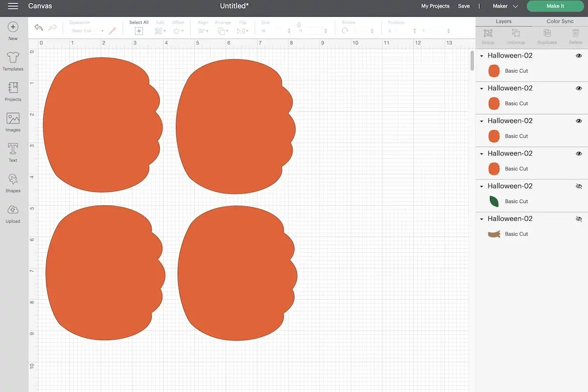Open the Flip dropdown

tap(243, 31)
